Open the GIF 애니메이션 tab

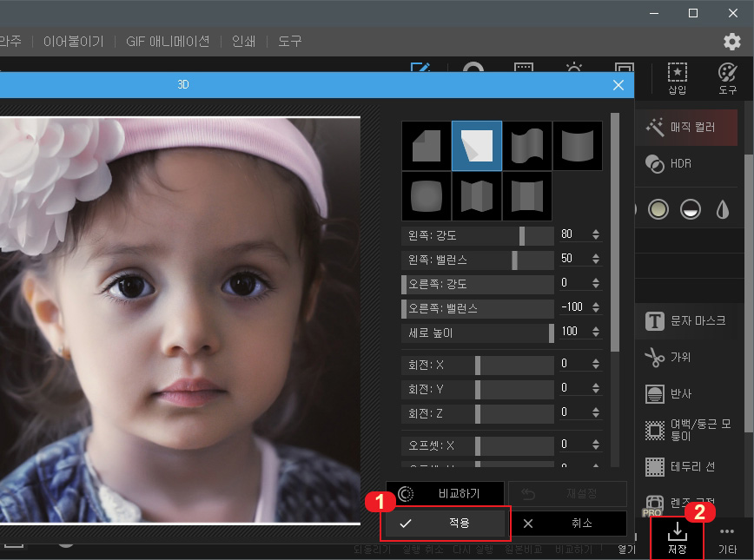(168, 42)
